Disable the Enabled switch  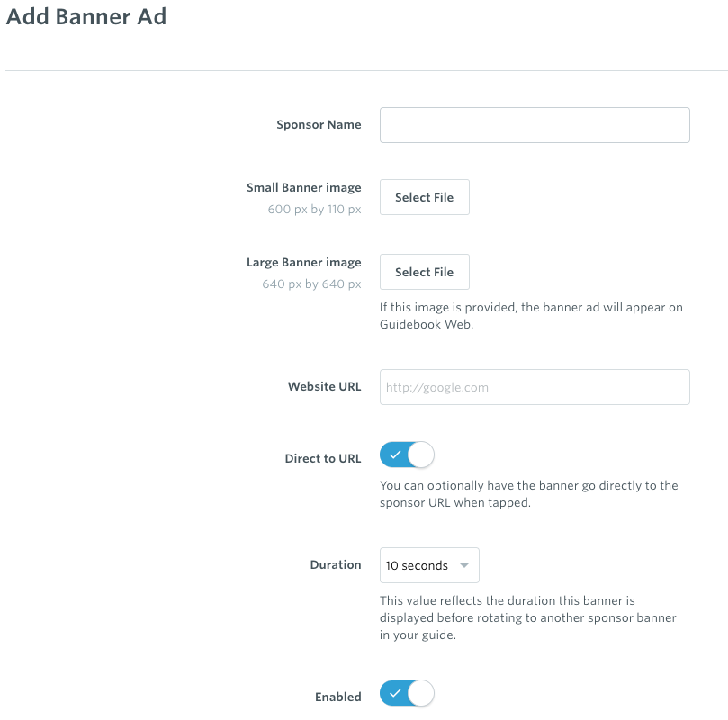coord(407,693)
